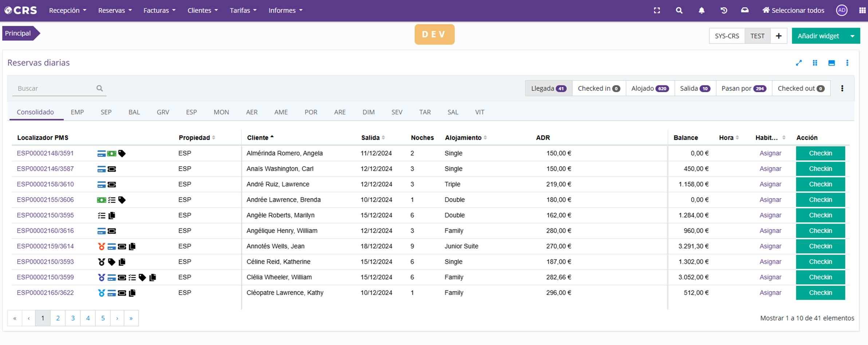Expand the Añadir widget dropdown arrow
Viewport: 868px width, 345px height.
852,36
